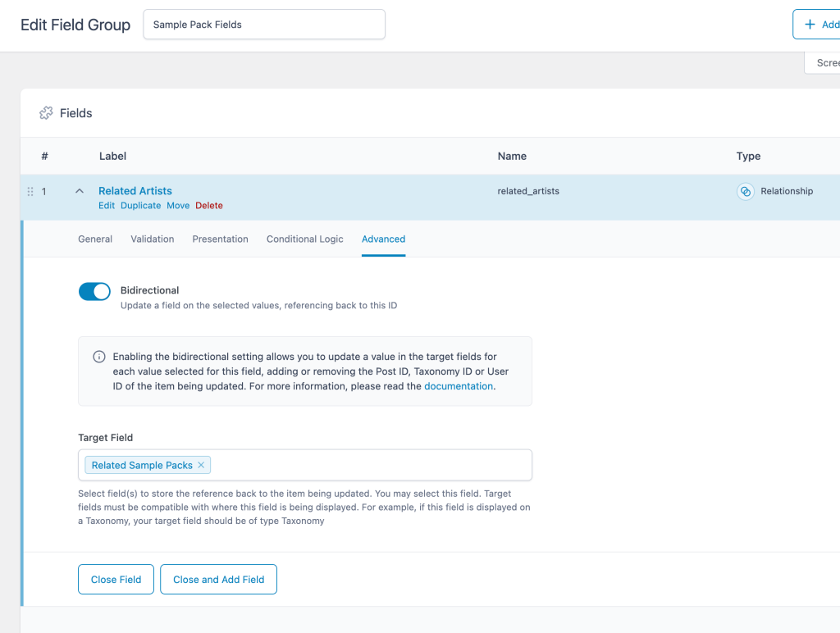Viewport: 840px width, 633px height.
Task: Delete the Related Artists field
Action: click(208, 206)
